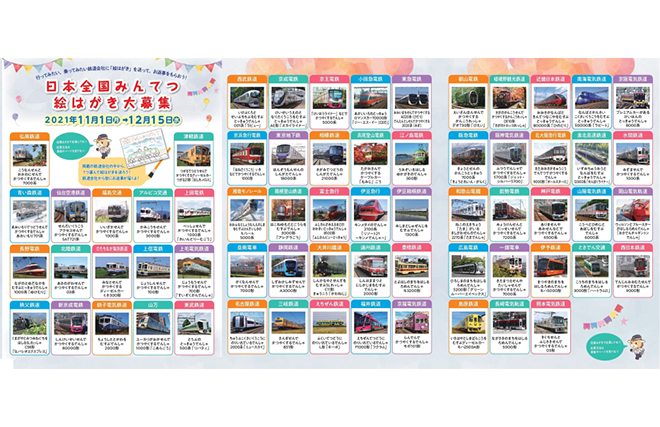Select the 叡山電鉄 header
660x427 pixels.
tap(468, 79)
